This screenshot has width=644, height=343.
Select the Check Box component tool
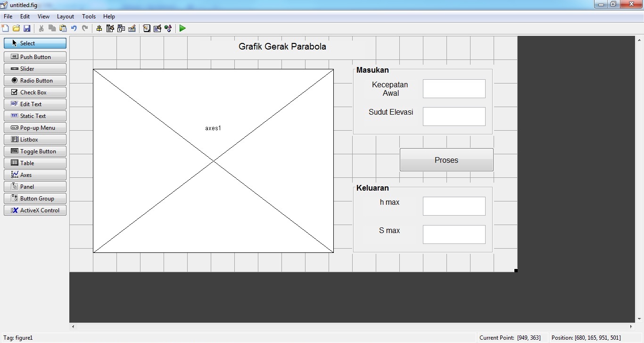pyautogui.click(x=35, y=92)
